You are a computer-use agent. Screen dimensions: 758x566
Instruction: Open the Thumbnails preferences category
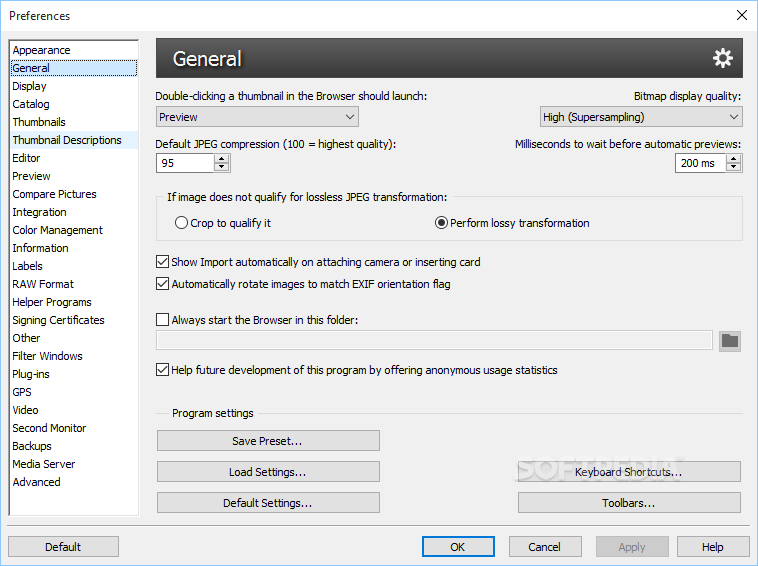pyautogui.click(x=39, y=122)
